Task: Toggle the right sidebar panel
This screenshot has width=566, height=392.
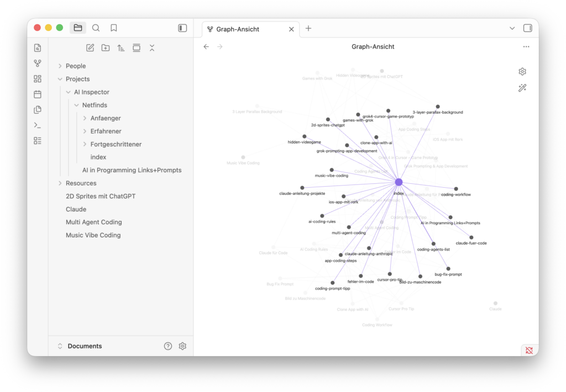Action: (x=527, y=28)
